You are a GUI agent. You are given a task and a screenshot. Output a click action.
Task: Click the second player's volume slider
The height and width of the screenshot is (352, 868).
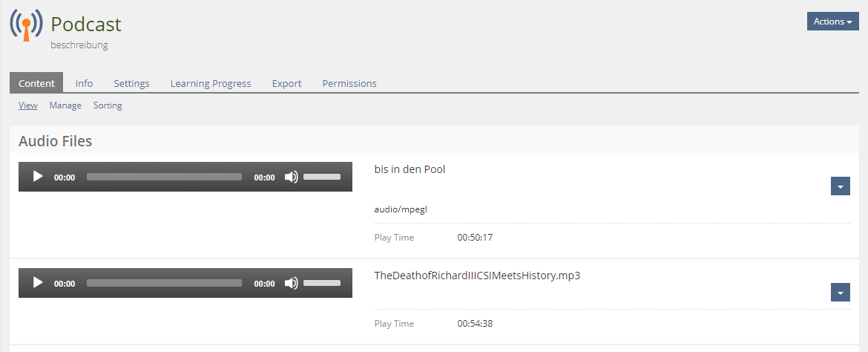pyautogui.click(x=322, y=283)
